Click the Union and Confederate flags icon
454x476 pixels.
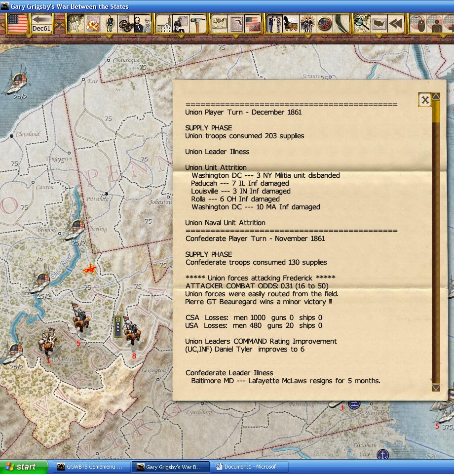pyautogui.click(x=253, y=23)
